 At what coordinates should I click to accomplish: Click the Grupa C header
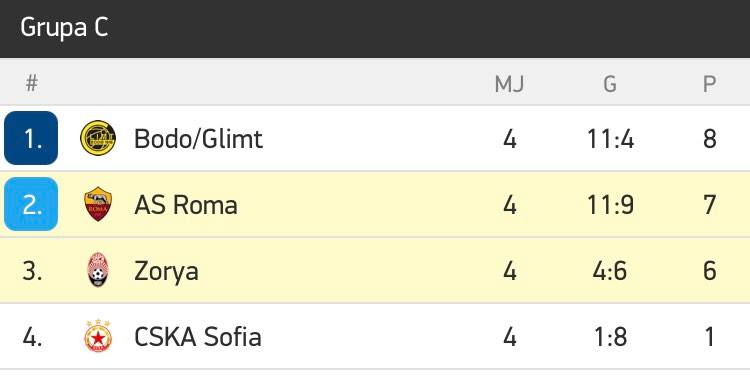[64, 27]
